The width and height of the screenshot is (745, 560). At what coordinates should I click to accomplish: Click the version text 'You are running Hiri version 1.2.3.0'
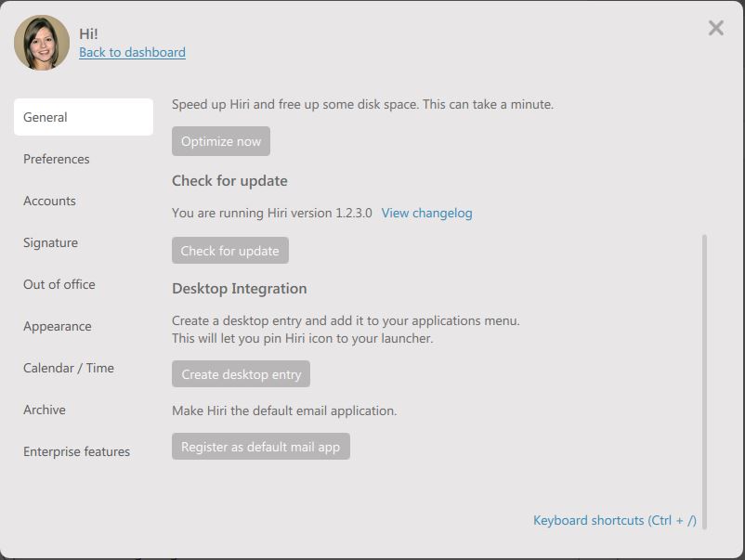pos(272,213)
